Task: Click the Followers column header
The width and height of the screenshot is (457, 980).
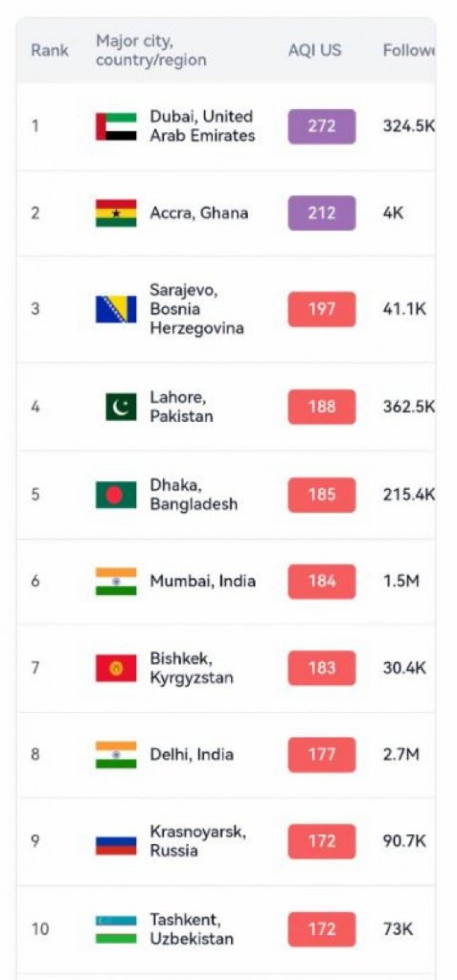Action: click(408, 50)
